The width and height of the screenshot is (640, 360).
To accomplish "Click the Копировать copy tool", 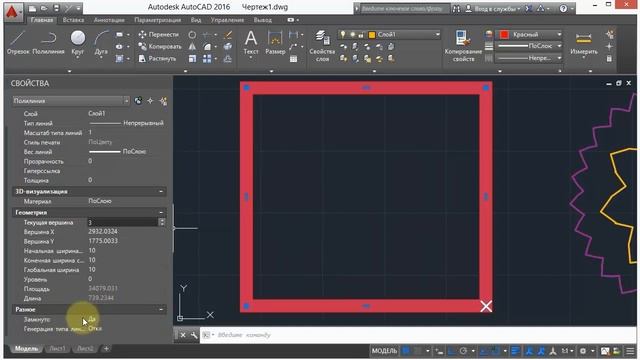I will (160, 47).
